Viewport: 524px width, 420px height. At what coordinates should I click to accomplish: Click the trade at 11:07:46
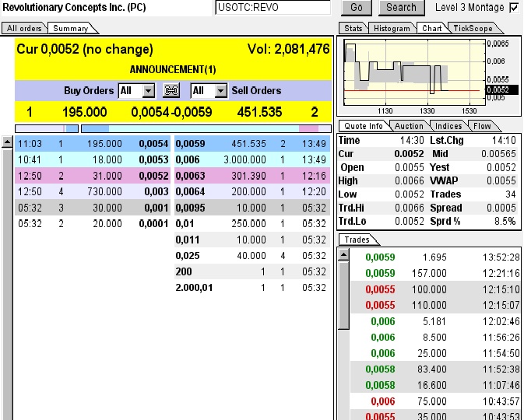[x=436, y=385]
